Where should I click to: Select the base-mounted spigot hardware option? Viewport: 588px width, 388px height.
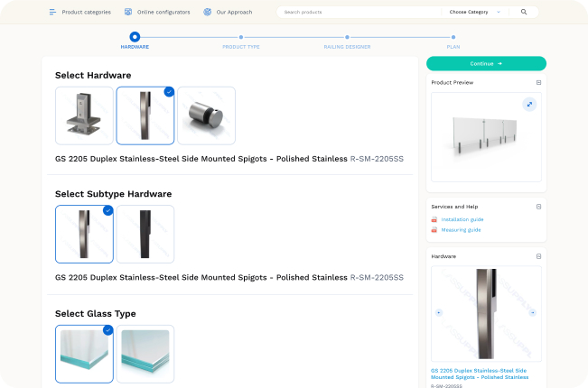point(84,115)
